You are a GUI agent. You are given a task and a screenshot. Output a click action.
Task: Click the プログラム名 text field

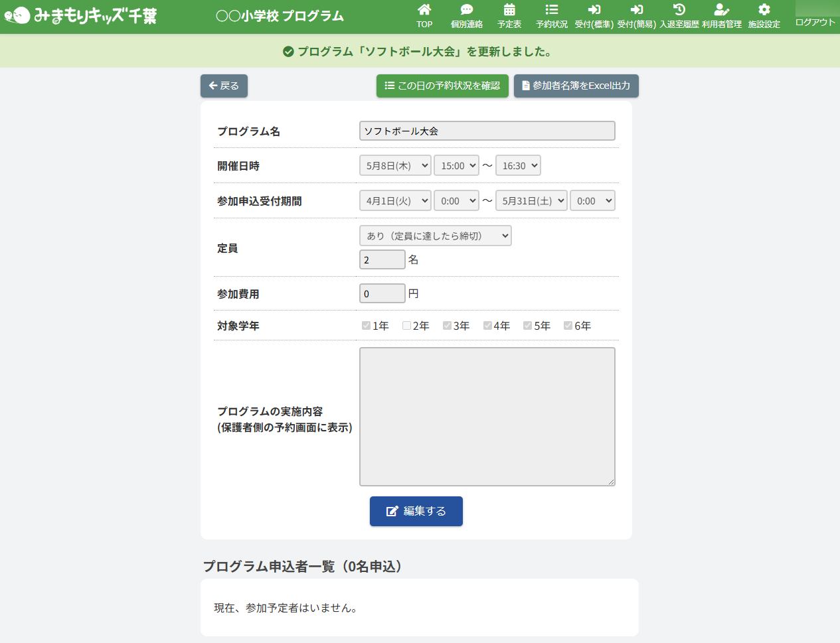coord(487,131)
